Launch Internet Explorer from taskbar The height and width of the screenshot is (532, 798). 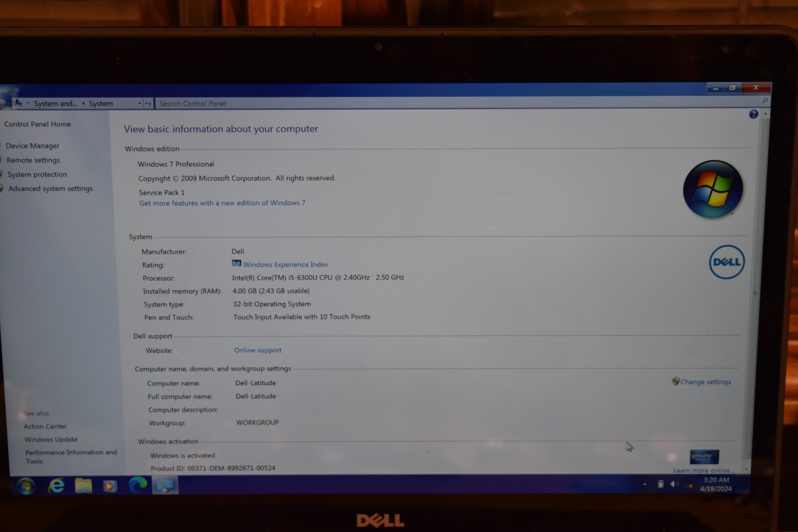[x=56, y=485]
